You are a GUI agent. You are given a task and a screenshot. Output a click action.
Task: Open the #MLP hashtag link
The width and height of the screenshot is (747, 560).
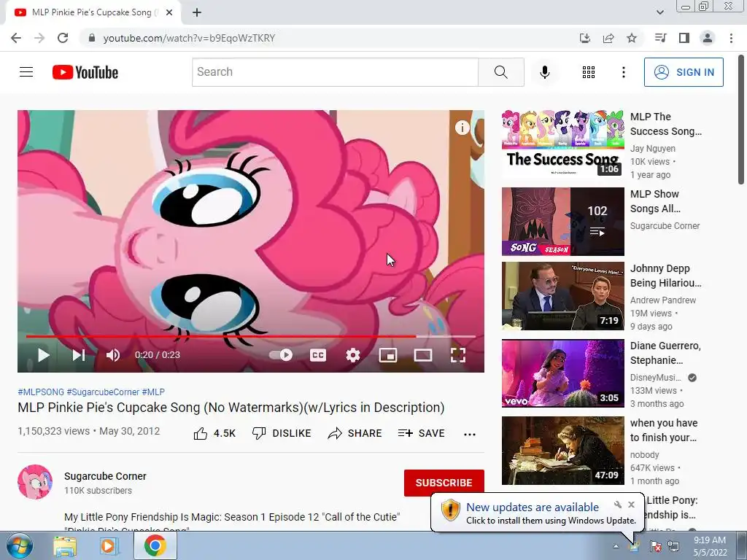[153, 392]
